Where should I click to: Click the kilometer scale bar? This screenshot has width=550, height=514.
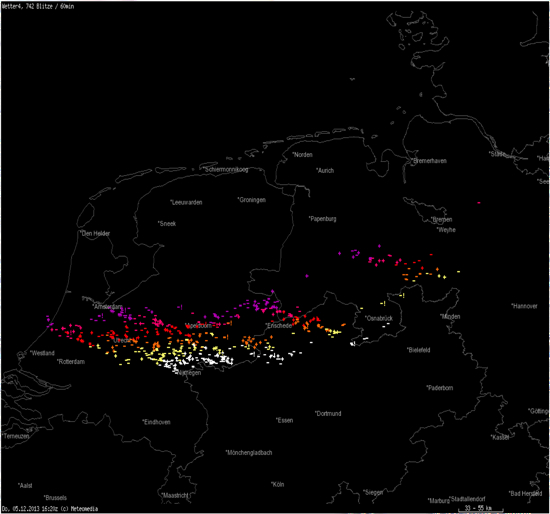(481, 508)
